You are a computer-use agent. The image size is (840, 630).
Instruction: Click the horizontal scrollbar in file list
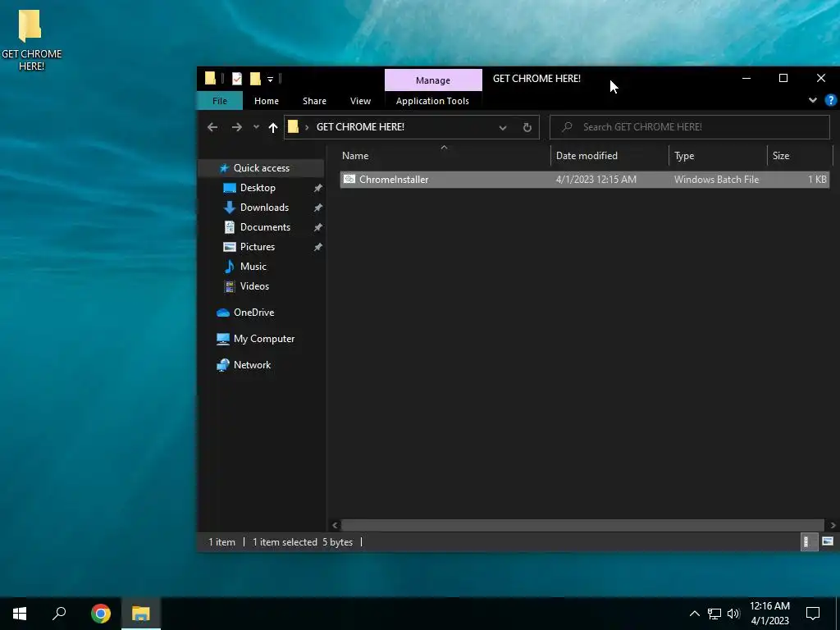pyautogui.click(x=582, y=525)
